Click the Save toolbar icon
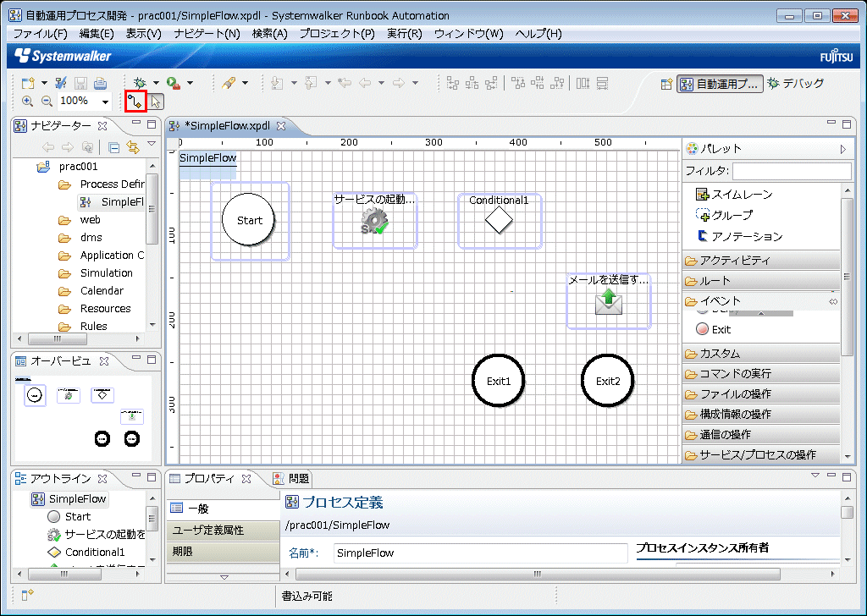Image resolution: width=867 pixels, height=616 pixels. point(80,84)
